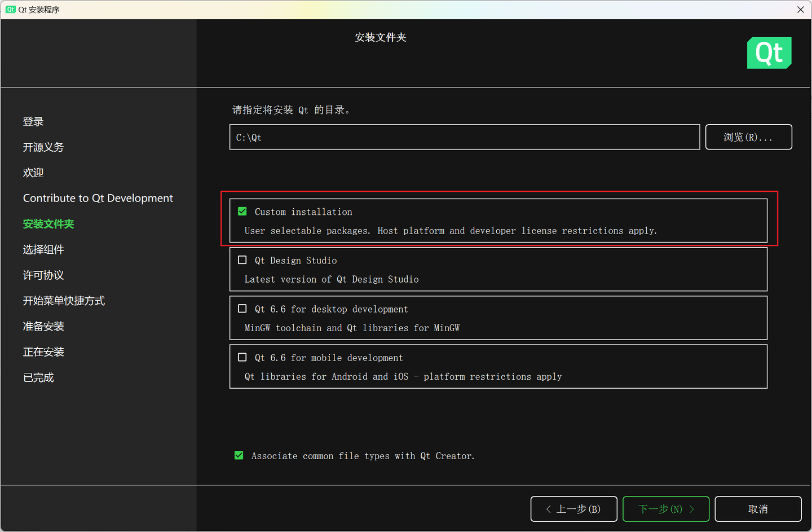Click the 下一步(N) button to continue

(665, 508)
